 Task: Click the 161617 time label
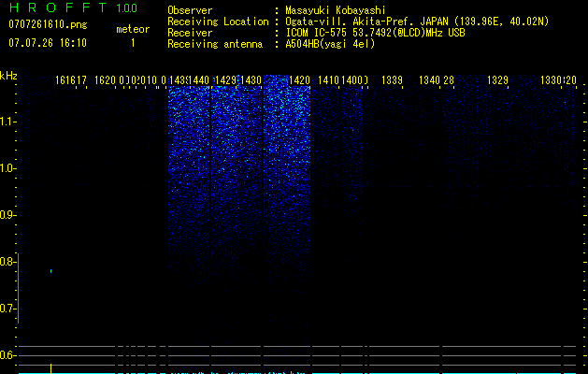[71, 80]
